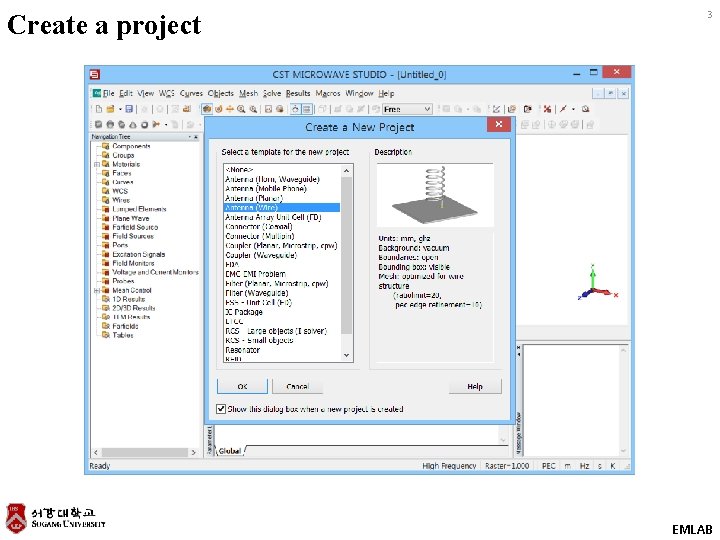Click the Reset view toolbar icon
Viewport: 720px width, 540px height.
click(x=268, y=109)
